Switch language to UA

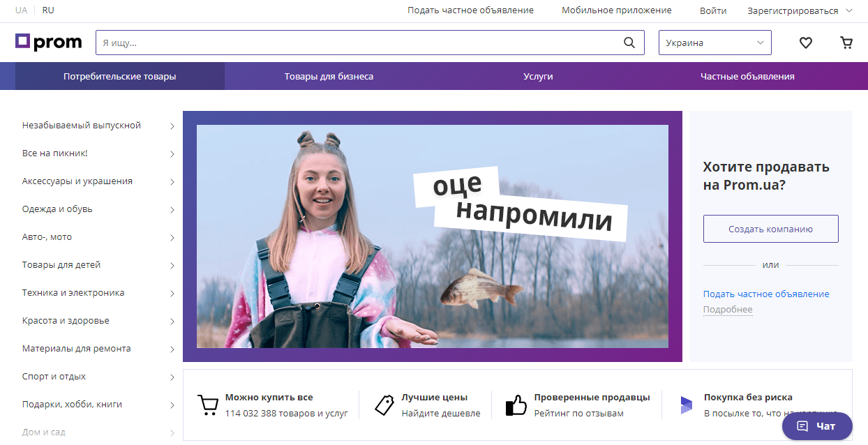click(21, 10)
